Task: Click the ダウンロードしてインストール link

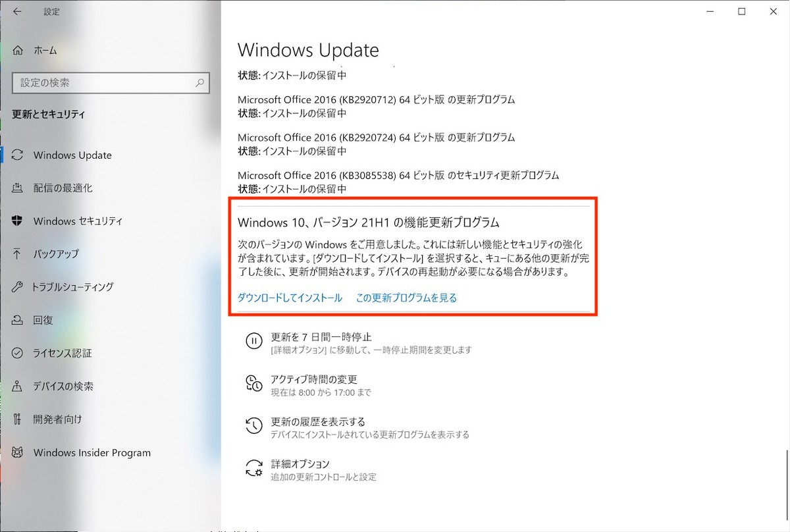Action: coord(290,298)
